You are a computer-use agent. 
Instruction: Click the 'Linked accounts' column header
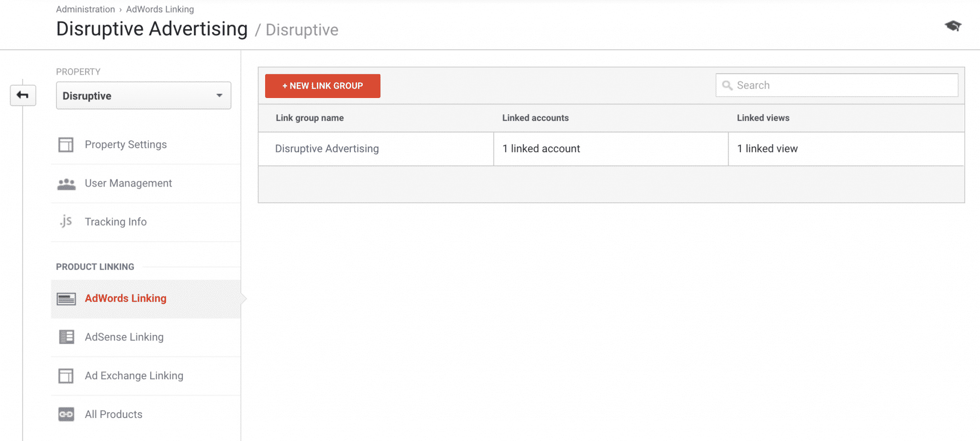point(535,118)
